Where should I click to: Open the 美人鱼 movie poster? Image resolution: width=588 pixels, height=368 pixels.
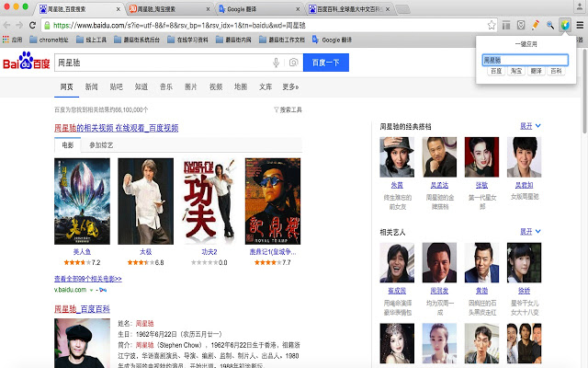pyautogui.click(x=82, y=201)
